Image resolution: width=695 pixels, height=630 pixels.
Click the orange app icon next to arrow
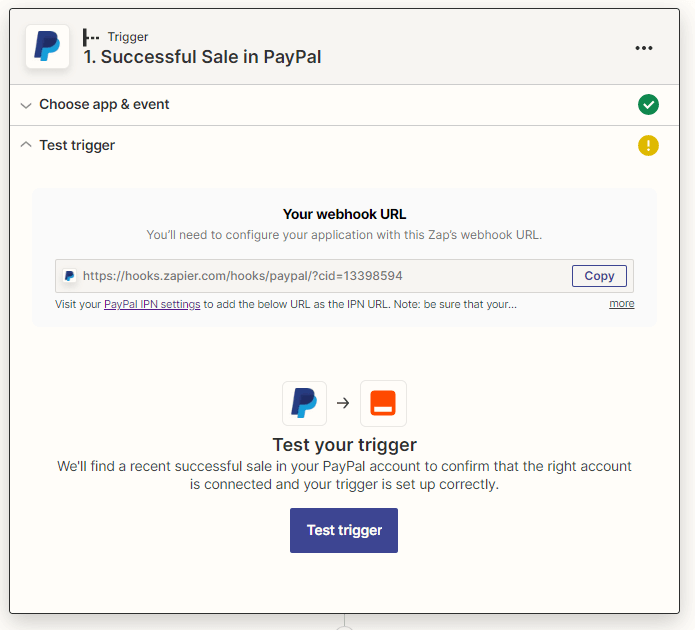pos(383,403)
